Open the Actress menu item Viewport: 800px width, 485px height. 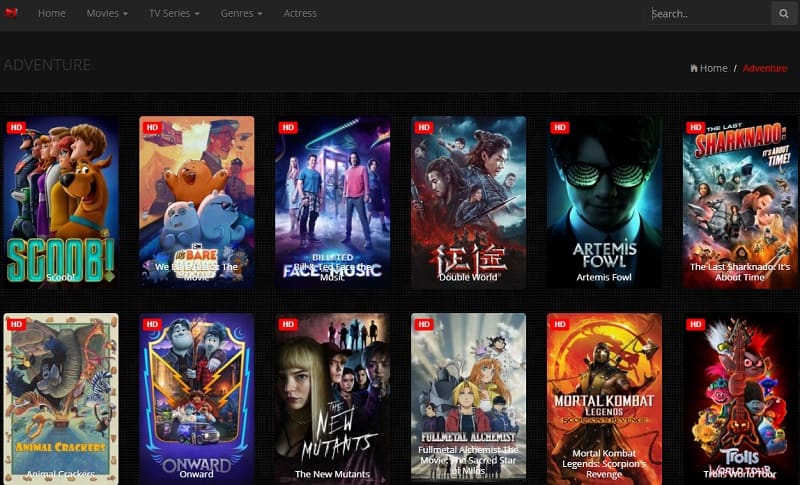(x=300, y=13)
